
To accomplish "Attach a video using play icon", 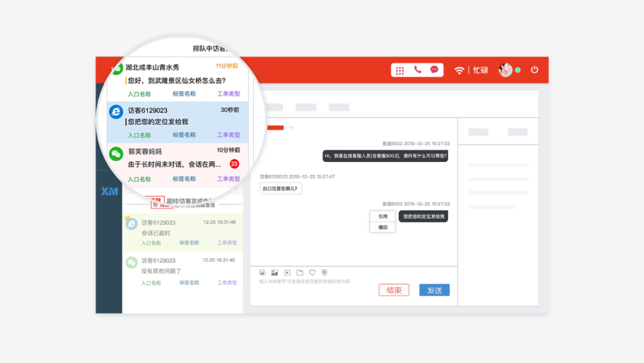I will [x=287, y=273].
